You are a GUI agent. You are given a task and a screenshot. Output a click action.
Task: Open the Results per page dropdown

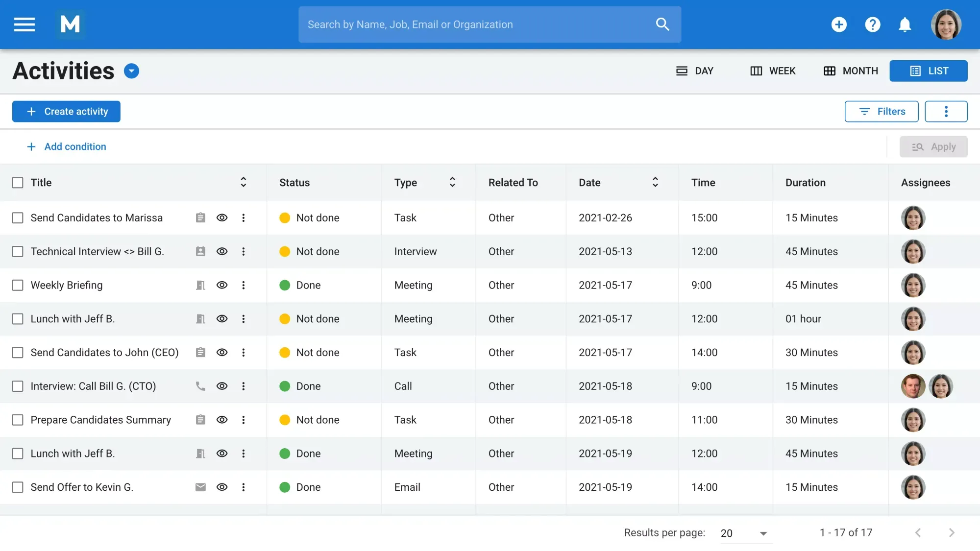(745, 533)
